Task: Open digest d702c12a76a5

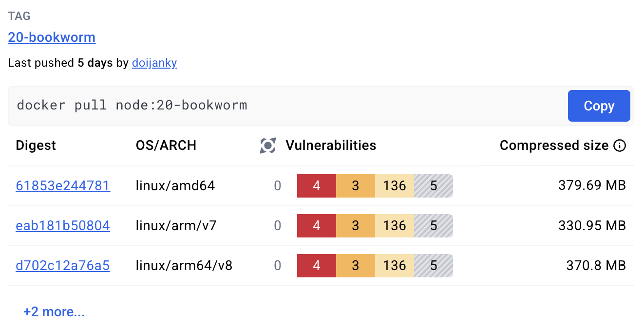Action: pyautogui.click(x=63, y=266)
